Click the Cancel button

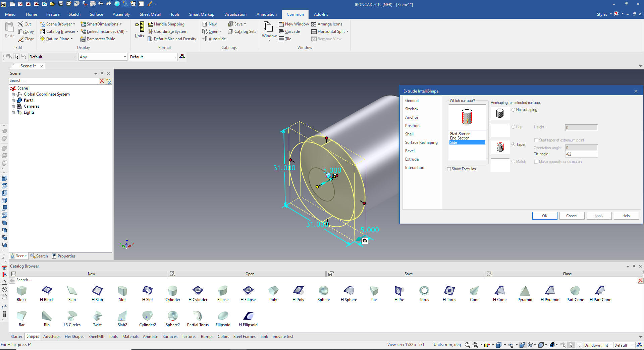pyautogui.click(x=572, y=216)
